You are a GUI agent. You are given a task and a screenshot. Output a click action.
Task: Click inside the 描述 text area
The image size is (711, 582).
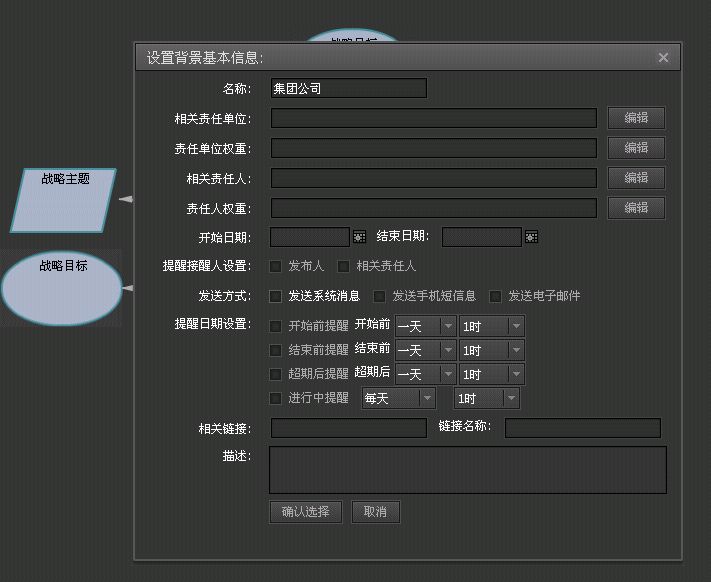point(468,470)
